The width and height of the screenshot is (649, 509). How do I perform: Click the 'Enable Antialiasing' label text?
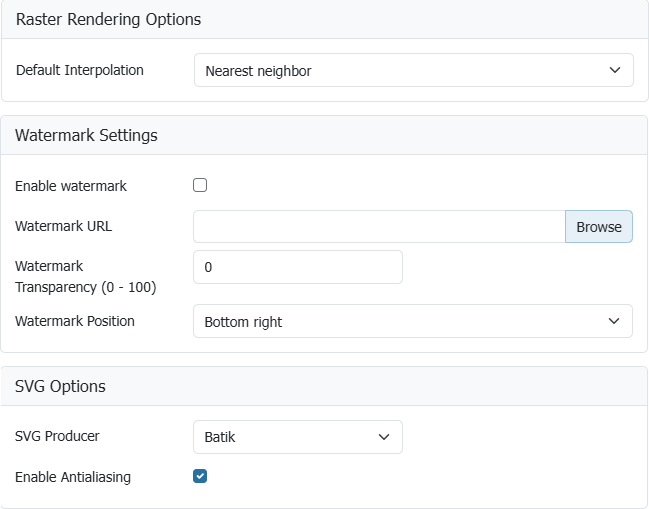pos(73,477)
